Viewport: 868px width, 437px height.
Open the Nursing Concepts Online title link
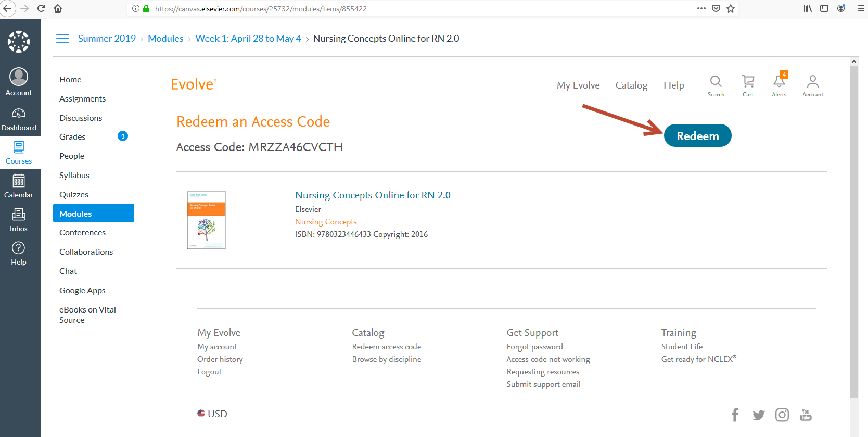pyautogui.click(x=373, y=195)
